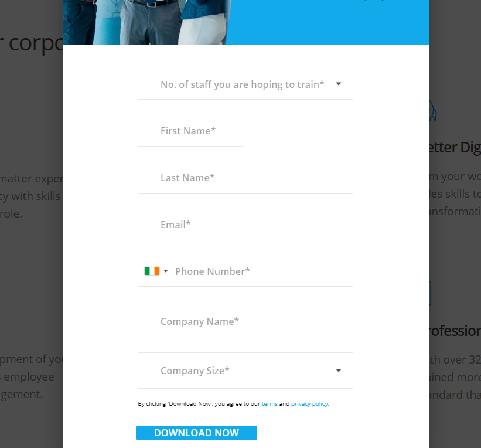Click the Irish flag country icon
The image size is (481, 448).
click(x=152, y=271)
